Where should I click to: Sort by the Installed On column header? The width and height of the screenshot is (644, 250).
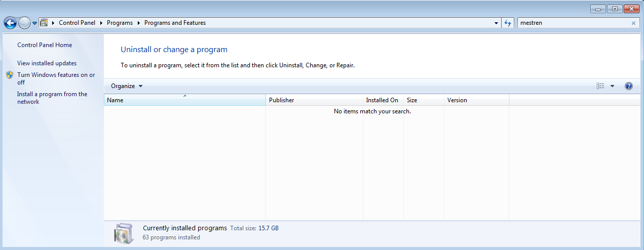[383, 100]
